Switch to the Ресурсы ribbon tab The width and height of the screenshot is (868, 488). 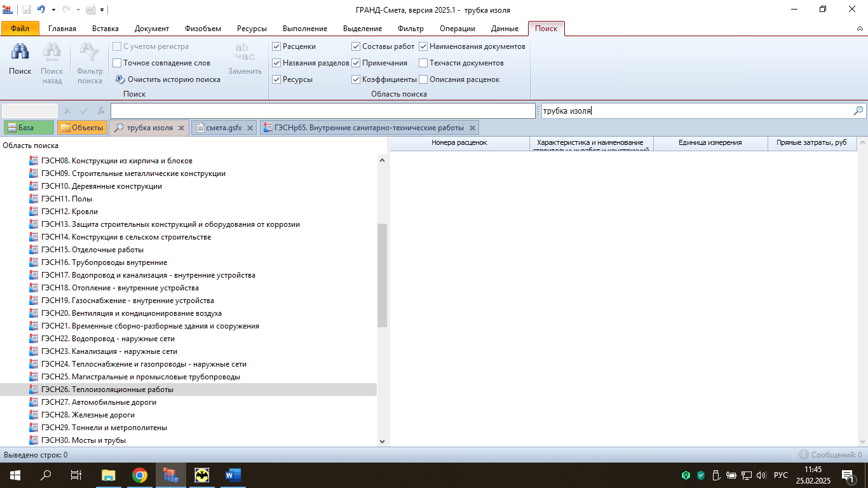252,29
